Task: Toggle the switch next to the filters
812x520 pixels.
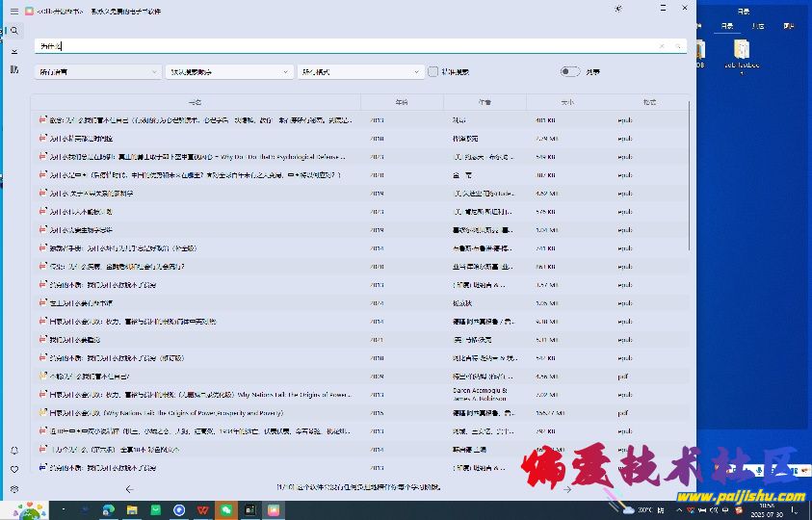Action: click(570, 71)
